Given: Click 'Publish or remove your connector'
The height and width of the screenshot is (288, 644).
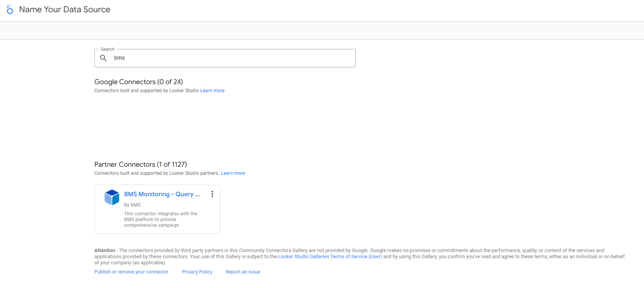Looking at the screenshot, I should (x=131, y=272).
